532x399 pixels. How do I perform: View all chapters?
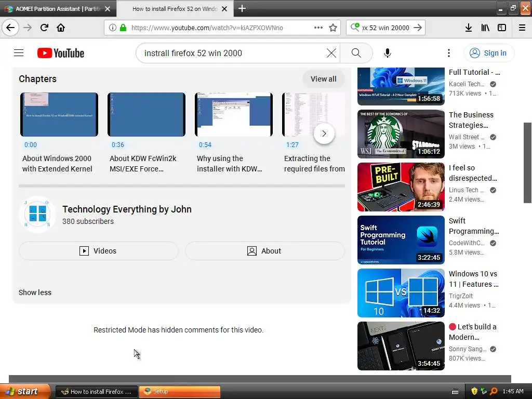click(323, 79)
